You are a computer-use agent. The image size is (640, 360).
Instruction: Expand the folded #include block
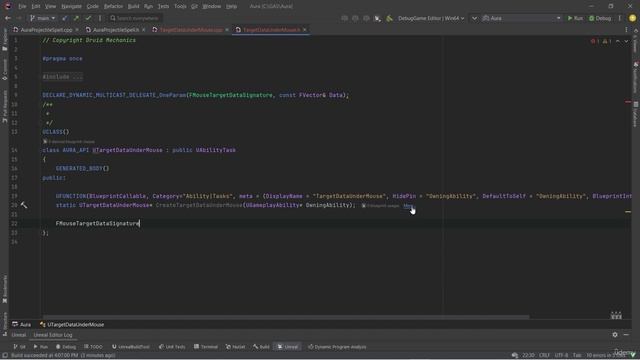pos(62,77)
